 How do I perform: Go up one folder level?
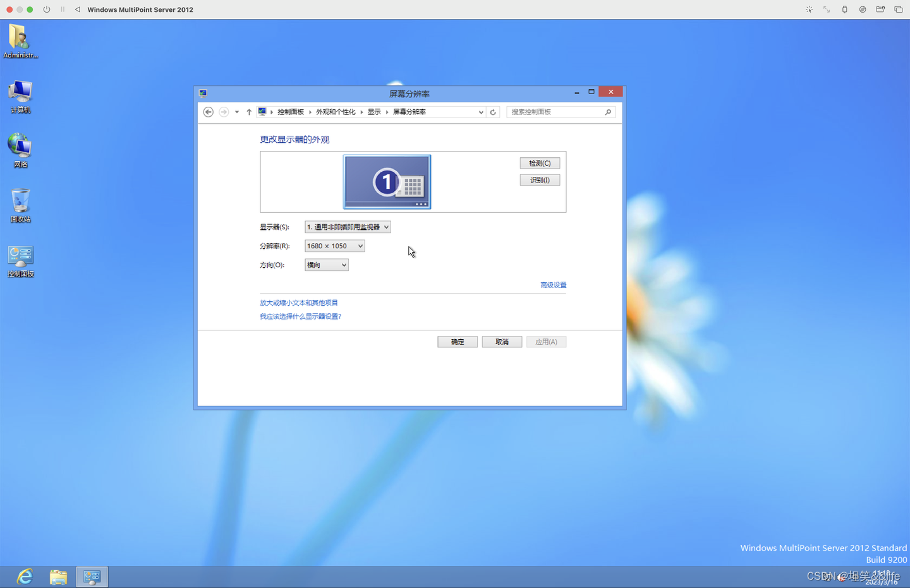[x=249, y=112]
